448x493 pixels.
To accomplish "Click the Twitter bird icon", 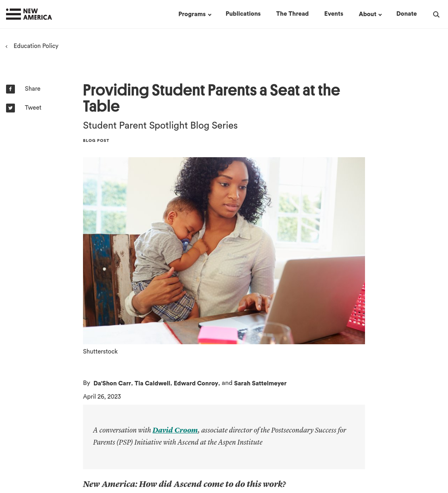I will coord(10,108).
